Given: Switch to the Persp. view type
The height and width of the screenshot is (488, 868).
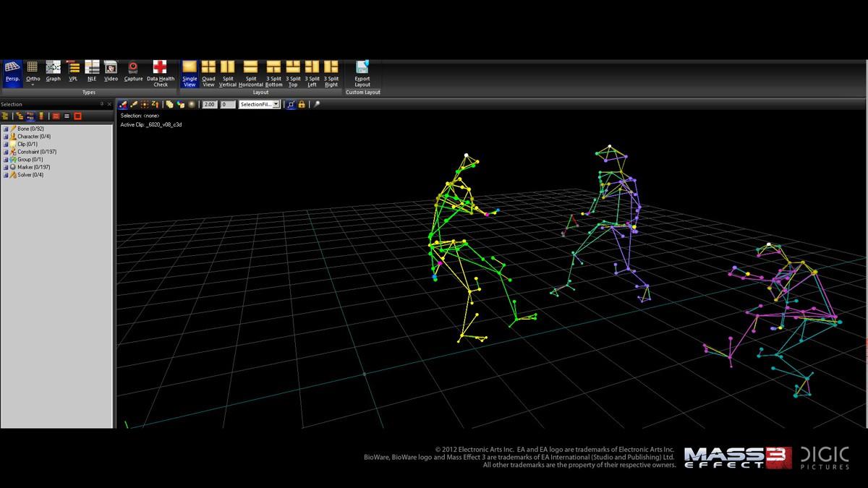Looking at the screenshot, I should point(12,72).
